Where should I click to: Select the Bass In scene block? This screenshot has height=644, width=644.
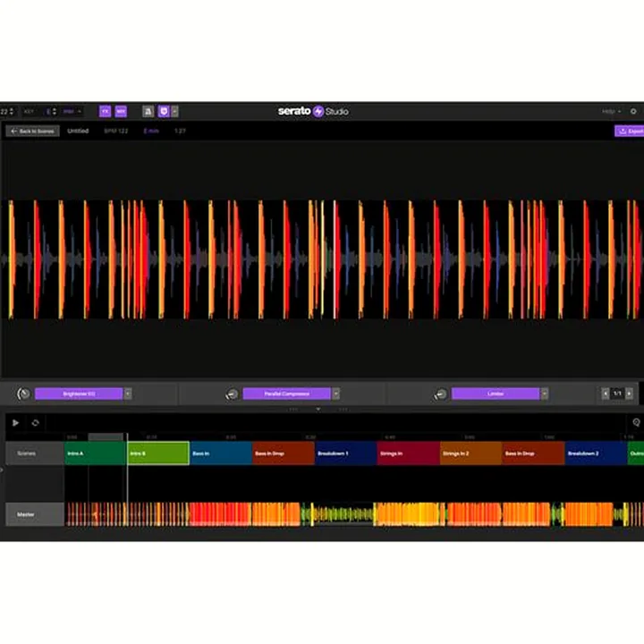[221, 453]
